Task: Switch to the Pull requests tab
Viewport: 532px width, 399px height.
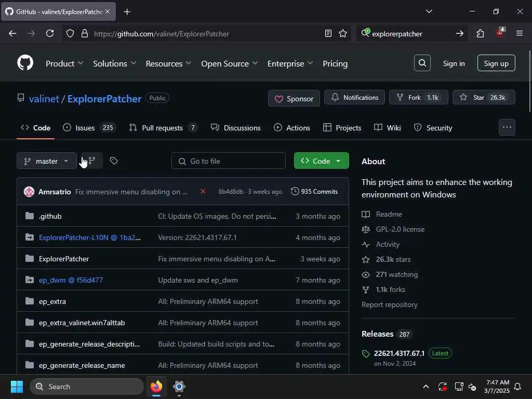Action: pyautogui.click(x=163, y=128)
